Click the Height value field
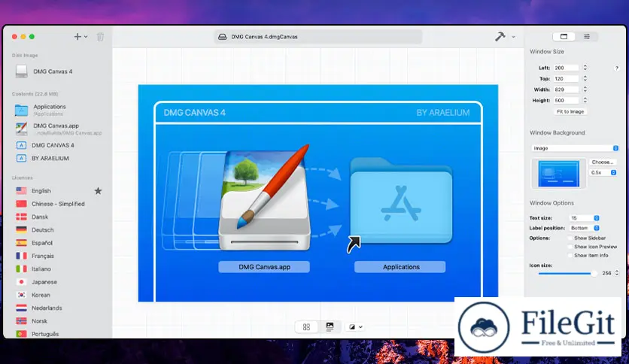 (x=566, y=100)
